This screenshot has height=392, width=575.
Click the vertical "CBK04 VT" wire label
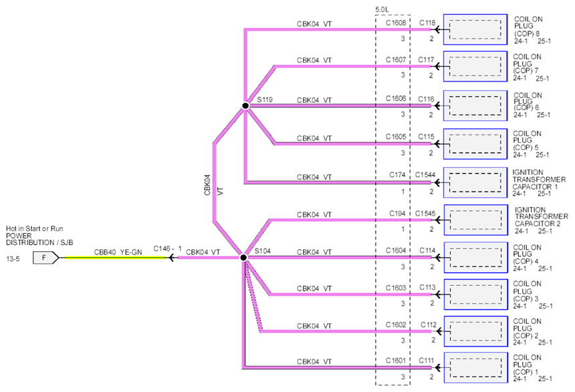[213, 185]
